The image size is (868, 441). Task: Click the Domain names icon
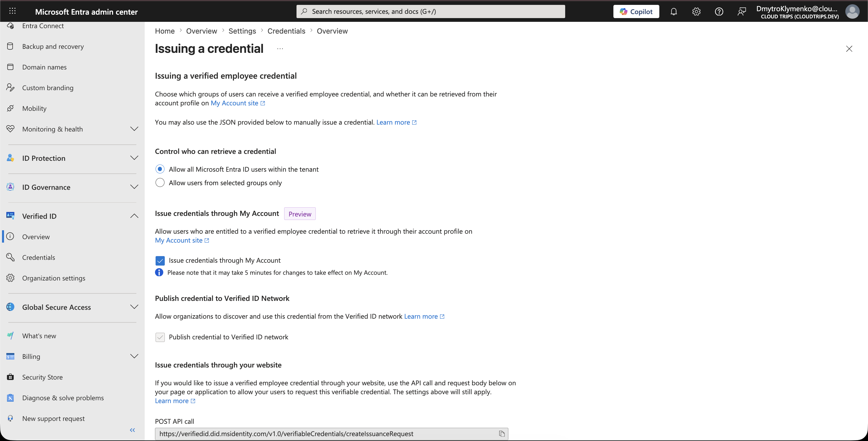[10, 67]
